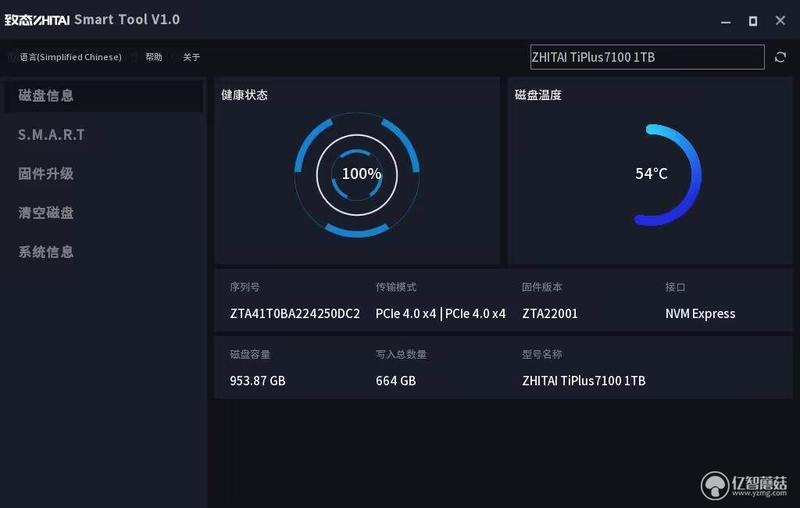Click the 接口 field label

[675, 287]
